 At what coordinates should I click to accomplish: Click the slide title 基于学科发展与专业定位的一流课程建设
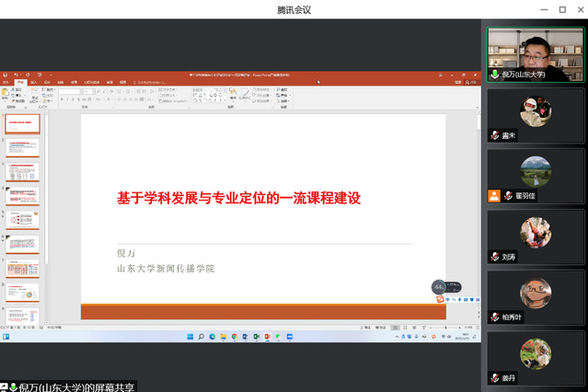pyautogui.click(x=237, y=198)
